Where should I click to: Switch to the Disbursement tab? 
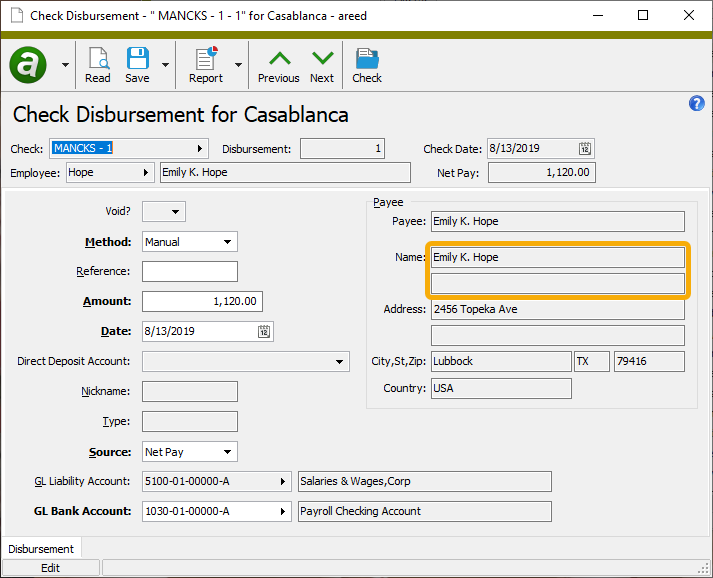[42, 549]
